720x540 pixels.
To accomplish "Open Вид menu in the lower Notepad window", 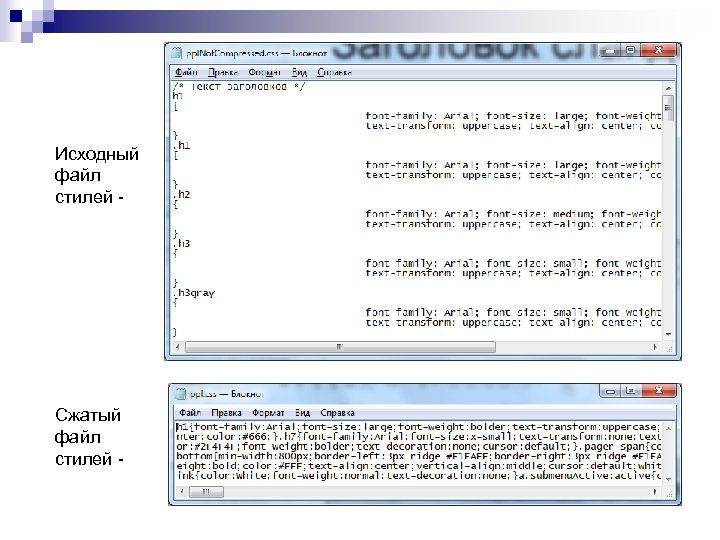I will pyautogui.click(x=302, y=412).
